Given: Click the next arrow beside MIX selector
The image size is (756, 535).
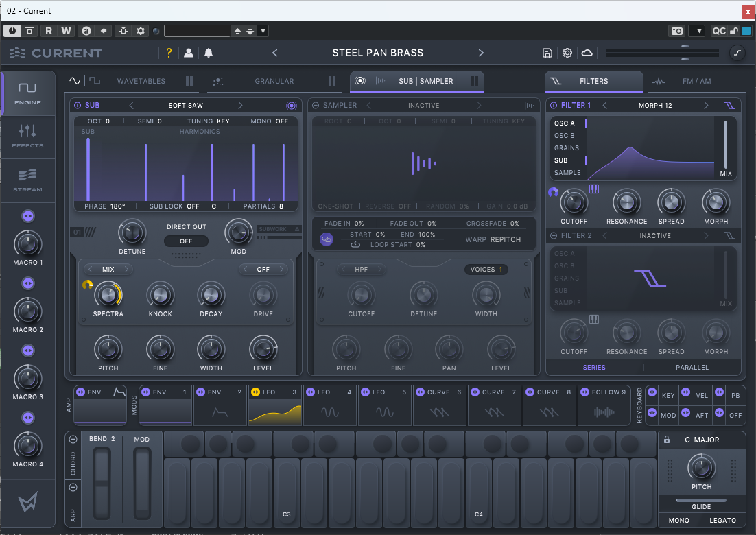Looking at the screenshot, I should 126,269.
